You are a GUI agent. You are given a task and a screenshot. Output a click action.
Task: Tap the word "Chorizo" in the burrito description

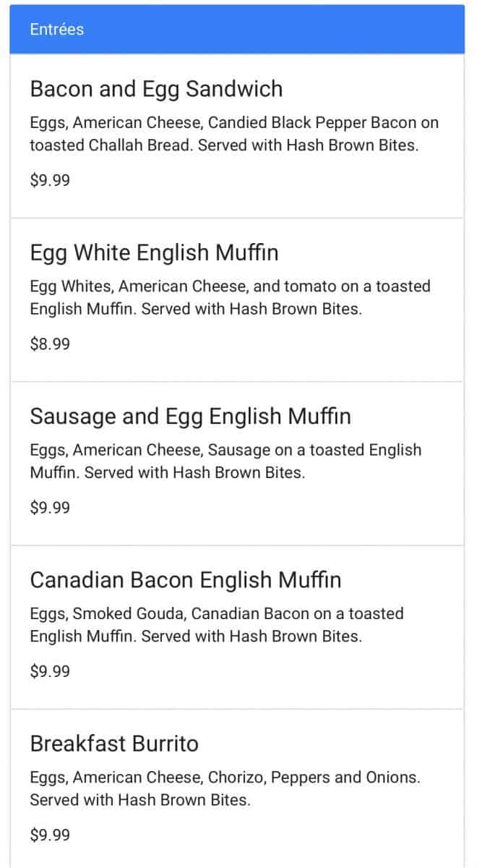(x=236, y=778)
